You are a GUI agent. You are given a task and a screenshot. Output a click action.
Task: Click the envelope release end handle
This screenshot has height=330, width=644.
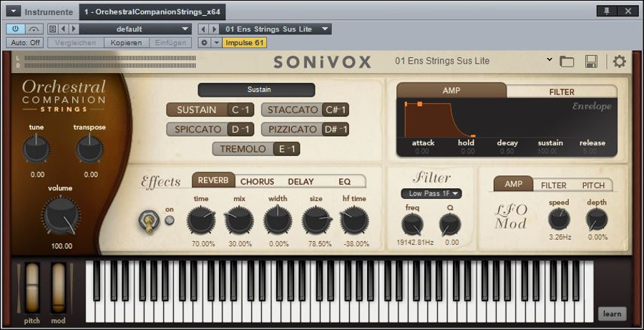click(x=473, y=135)
